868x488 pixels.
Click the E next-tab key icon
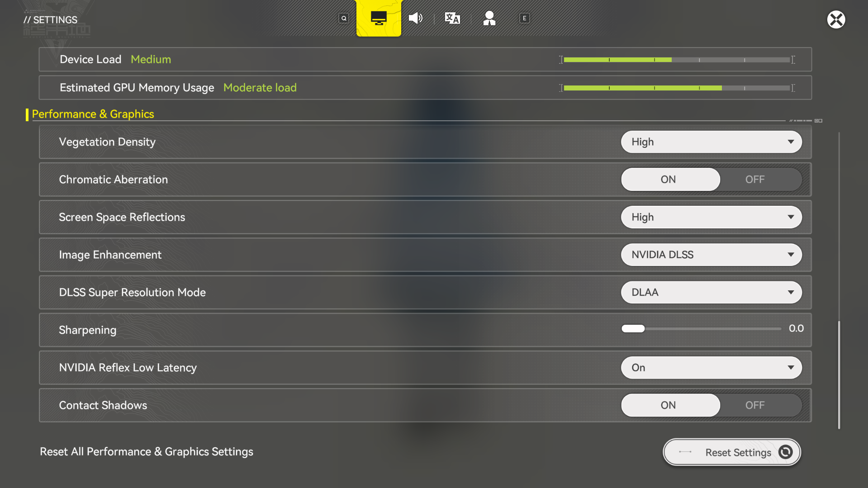coord(524,18)
